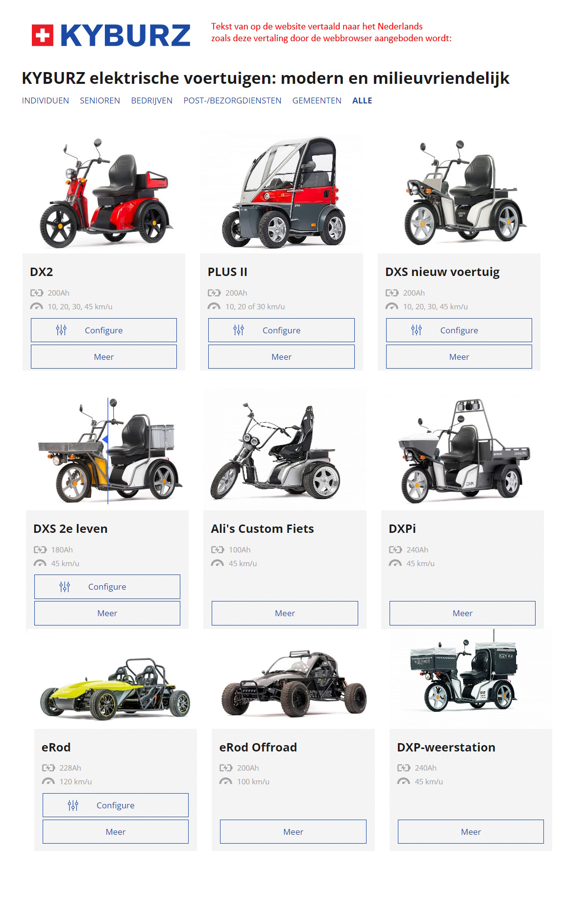
Task: Click the sliders icon in the DXS nieuw voertuig Configure button
Action: [x=416, y=330]
